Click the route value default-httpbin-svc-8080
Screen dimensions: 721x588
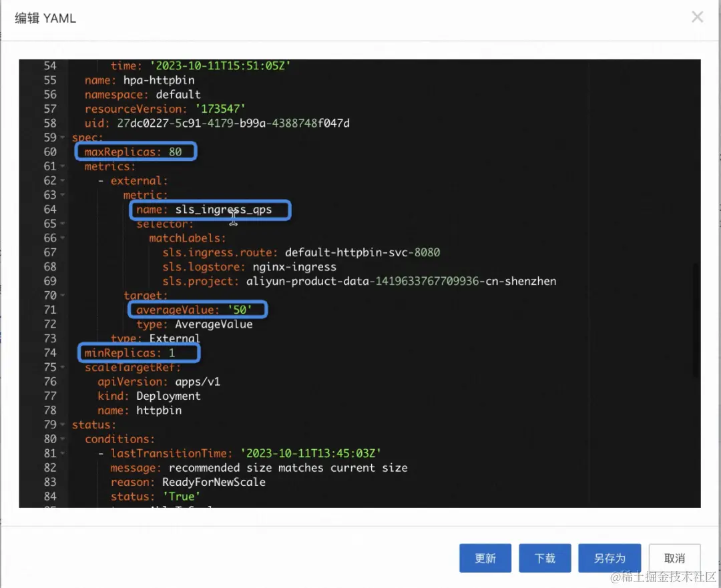(363, 252)
